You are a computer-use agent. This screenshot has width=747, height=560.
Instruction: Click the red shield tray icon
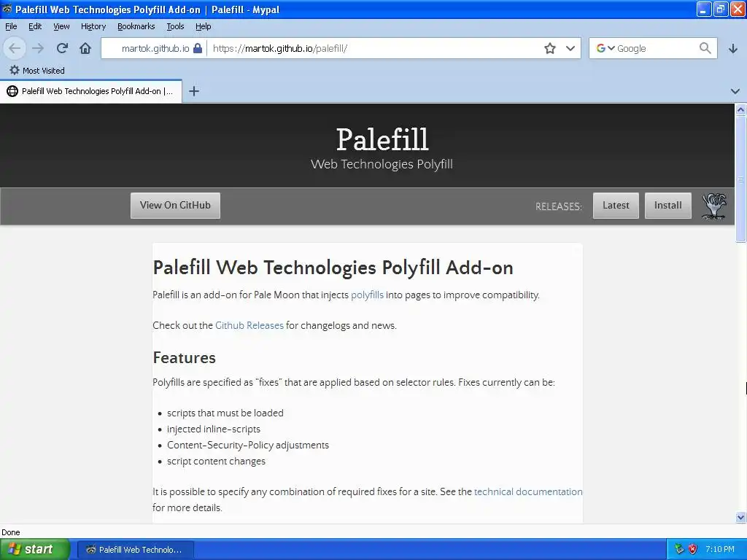pos(692,549)
